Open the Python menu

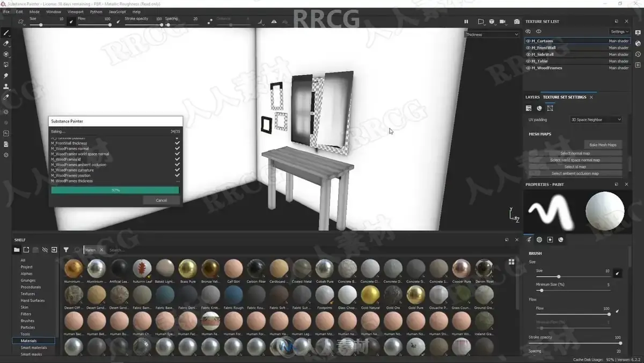[x=96, y=11]
